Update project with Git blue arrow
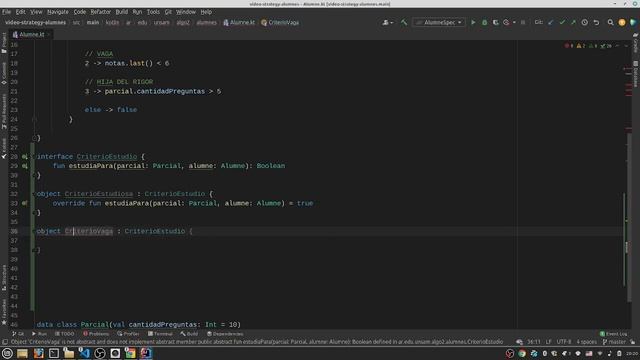 pyautogui.click(x=551, y=22)
